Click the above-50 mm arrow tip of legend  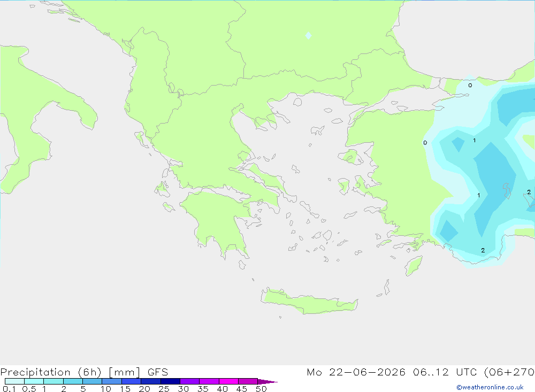(x=267, y=382)
